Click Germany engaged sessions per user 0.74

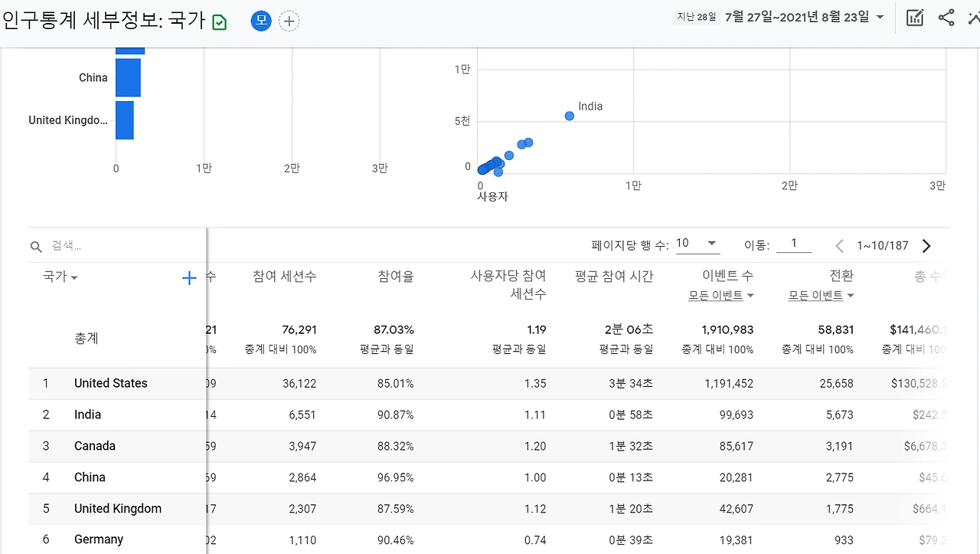(535, 540)
